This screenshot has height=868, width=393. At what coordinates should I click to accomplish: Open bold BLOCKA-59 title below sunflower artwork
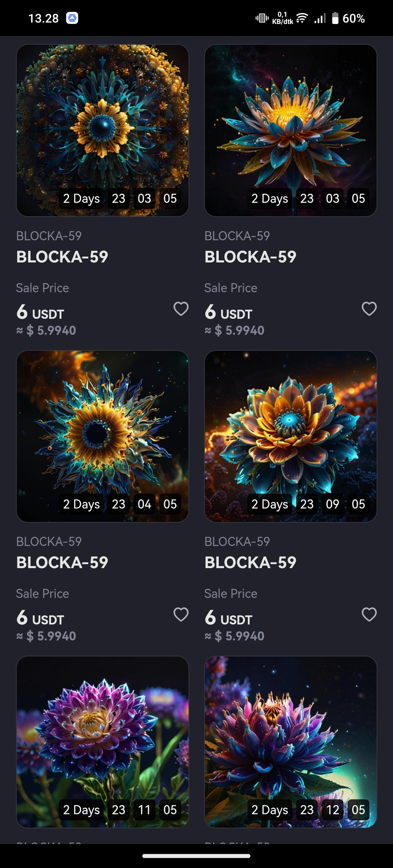tap(62, 563)
